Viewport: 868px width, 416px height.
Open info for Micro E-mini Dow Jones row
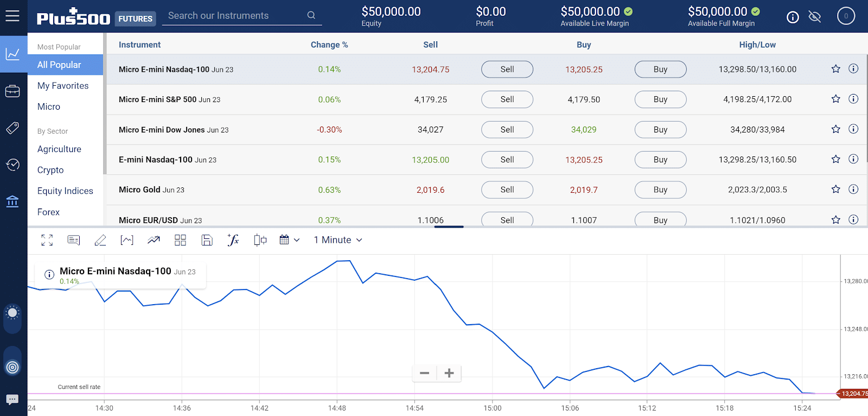pos(853,129)
